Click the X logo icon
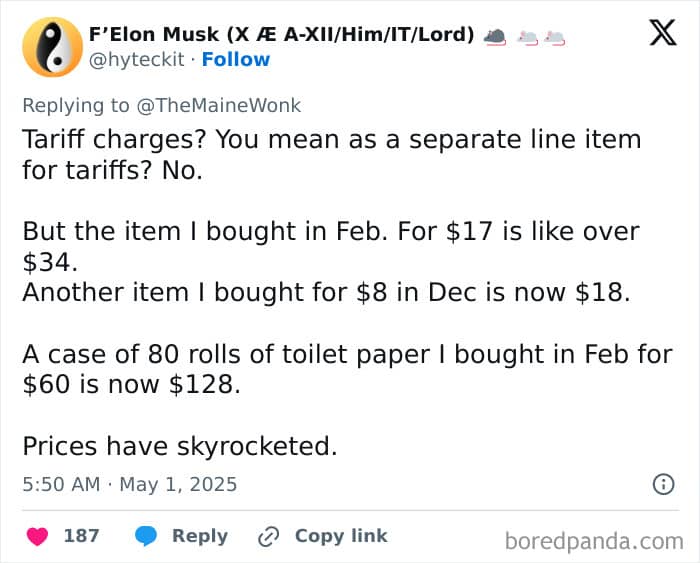Screen dimensions: 700x563 pyautogui.click(x=663, y=33)
